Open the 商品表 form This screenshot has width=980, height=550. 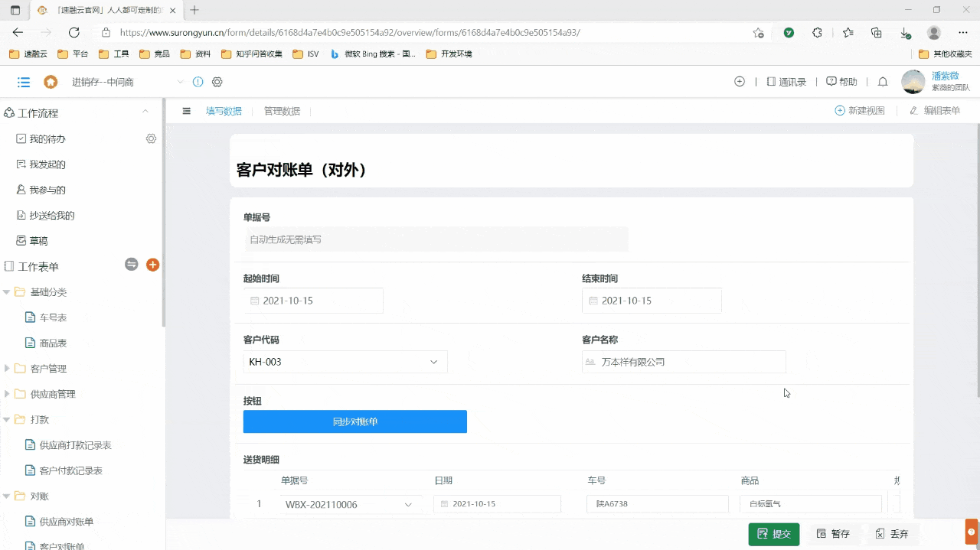pyautogui.click(x=46, y=343)
